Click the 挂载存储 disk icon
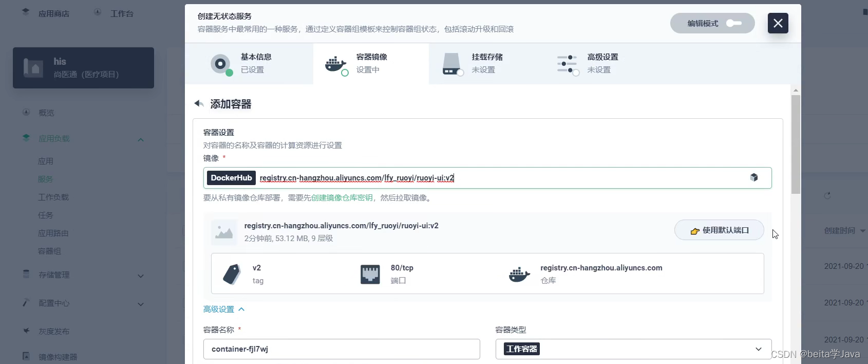 (x=451, y=64)
